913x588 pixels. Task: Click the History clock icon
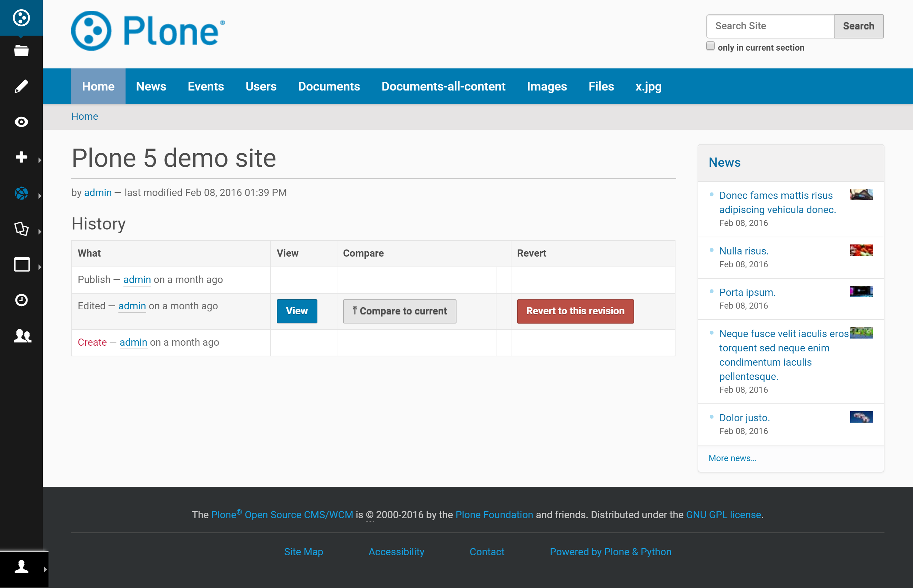click(21, 300)
